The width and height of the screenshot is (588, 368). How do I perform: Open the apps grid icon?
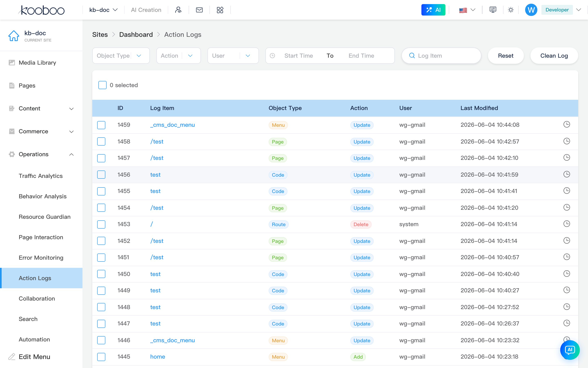[220, 10]
